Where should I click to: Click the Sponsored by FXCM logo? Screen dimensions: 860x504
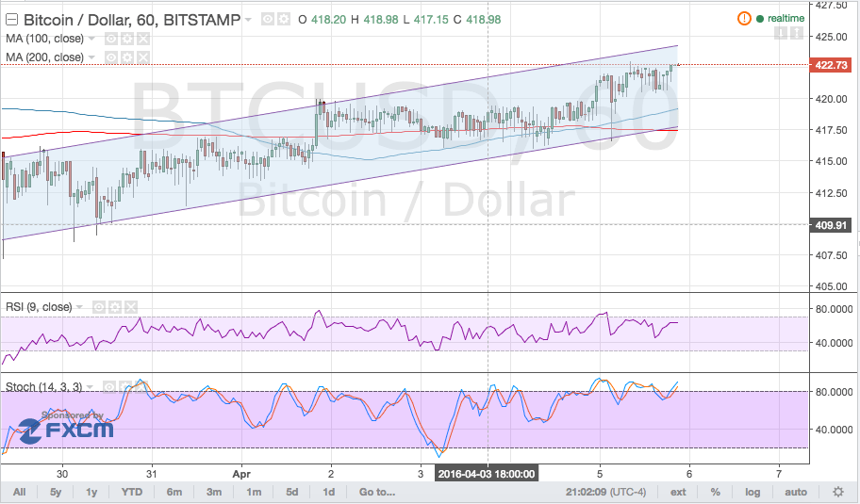click(66, 426)
